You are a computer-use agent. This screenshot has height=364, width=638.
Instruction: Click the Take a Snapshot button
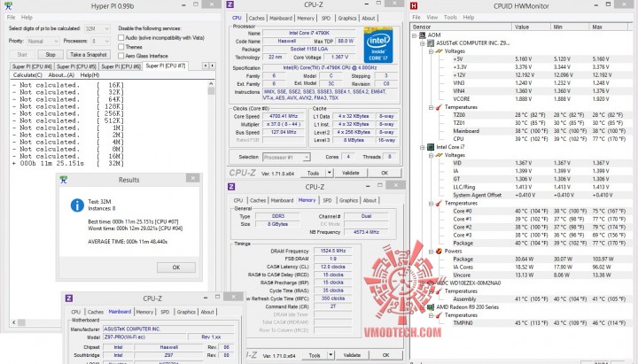pyautogui.click(x=89, y=55)
